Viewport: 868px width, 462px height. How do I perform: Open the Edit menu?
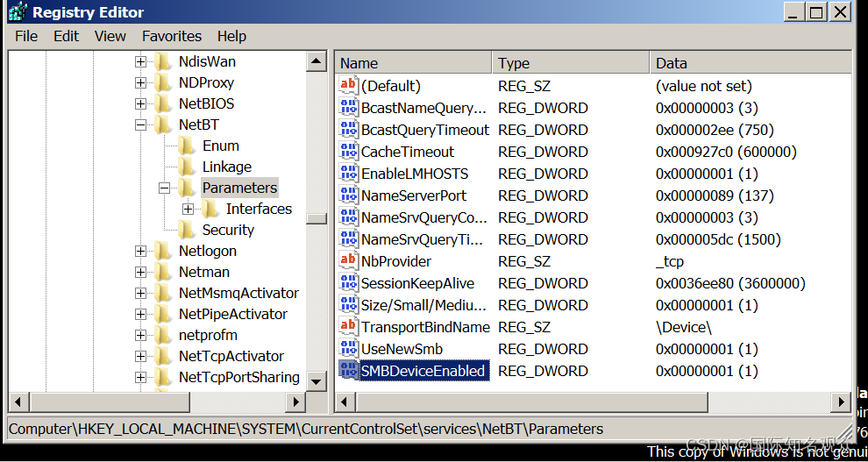pos(66,37)
